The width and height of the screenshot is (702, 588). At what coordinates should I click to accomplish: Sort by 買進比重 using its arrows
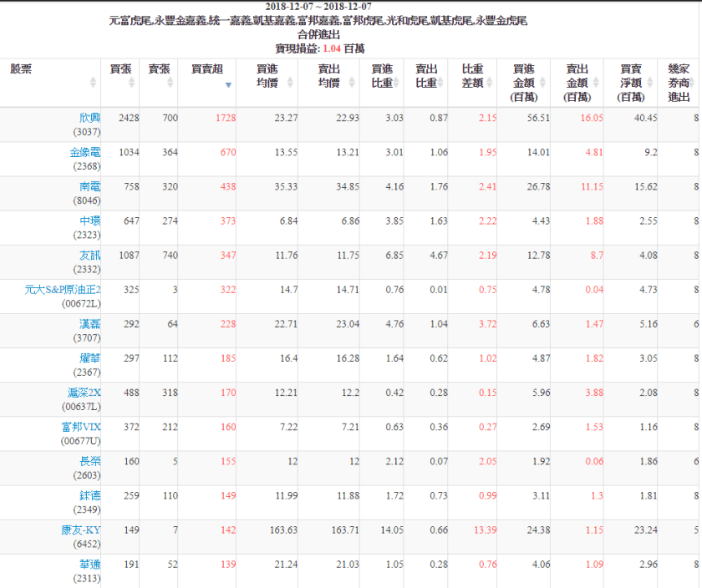396,83
